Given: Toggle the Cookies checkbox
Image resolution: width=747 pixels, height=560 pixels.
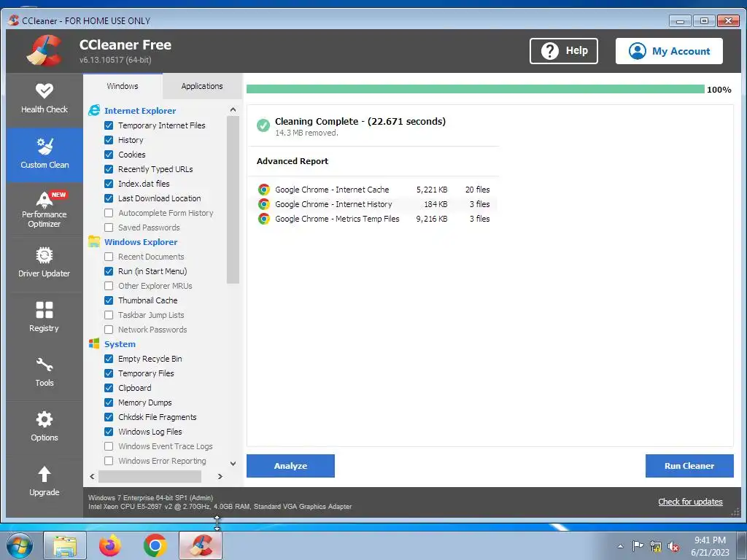Looking at the screenshot, I should (109, 155).
